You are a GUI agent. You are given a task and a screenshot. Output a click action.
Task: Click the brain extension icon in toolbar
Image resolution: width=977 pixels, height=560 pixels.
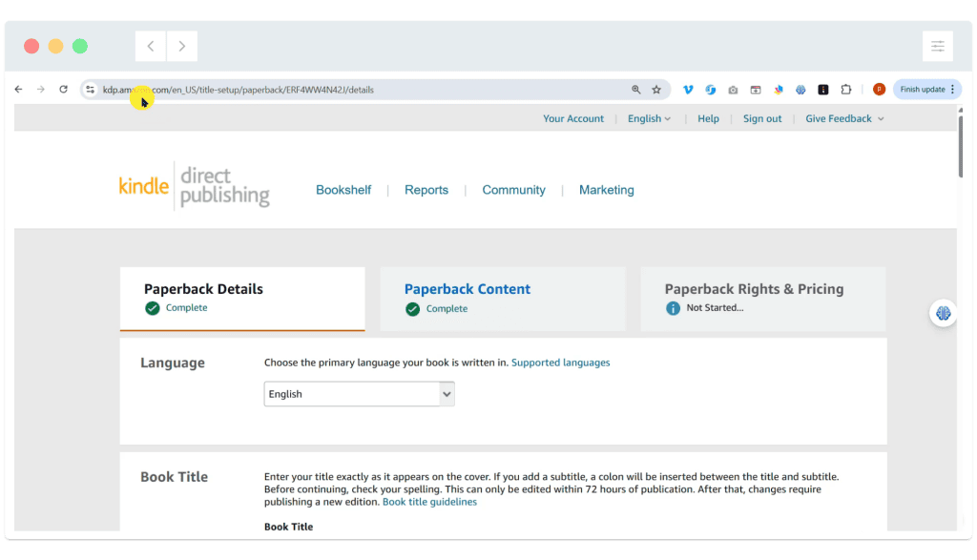[800, 90]
